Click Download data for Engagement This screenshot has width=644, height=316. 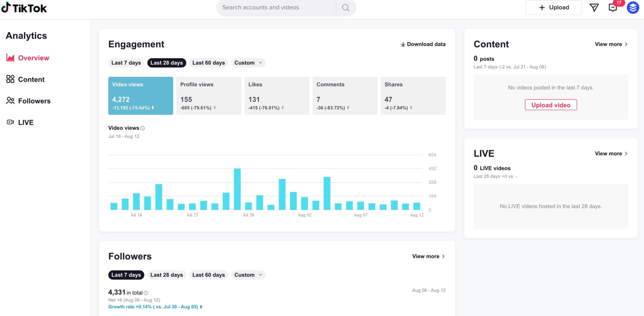pos(423,44)
